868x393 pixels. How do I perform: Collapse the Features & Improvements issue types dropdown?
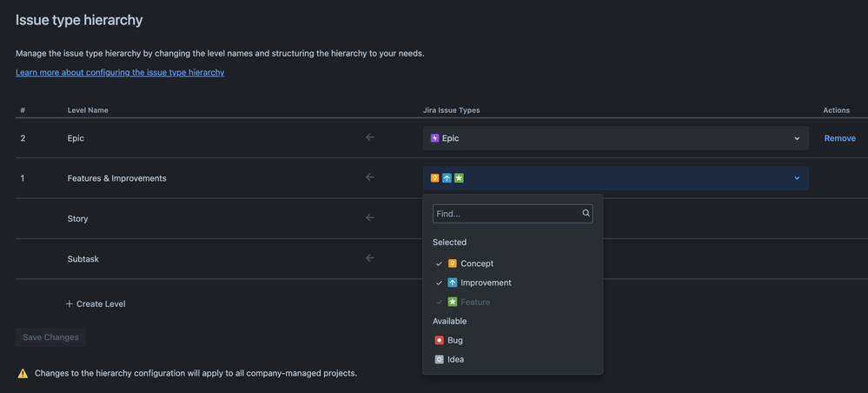796,178
